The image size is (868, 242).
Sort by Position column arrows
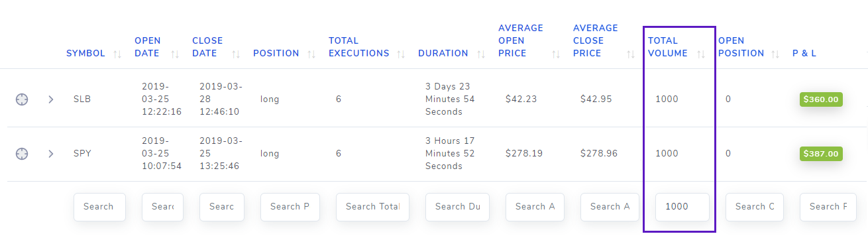pos(311,54)
